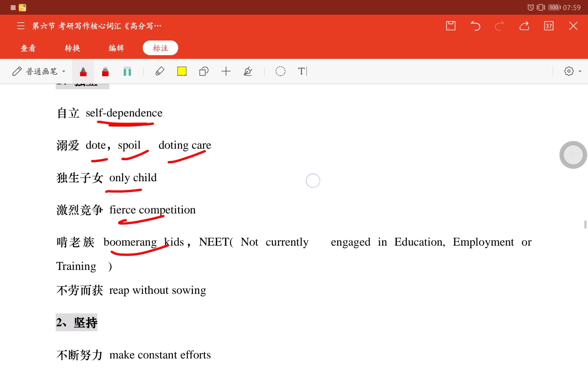Tap the battery 100 indicator
588x368 pixels.
tap(554, 7)
